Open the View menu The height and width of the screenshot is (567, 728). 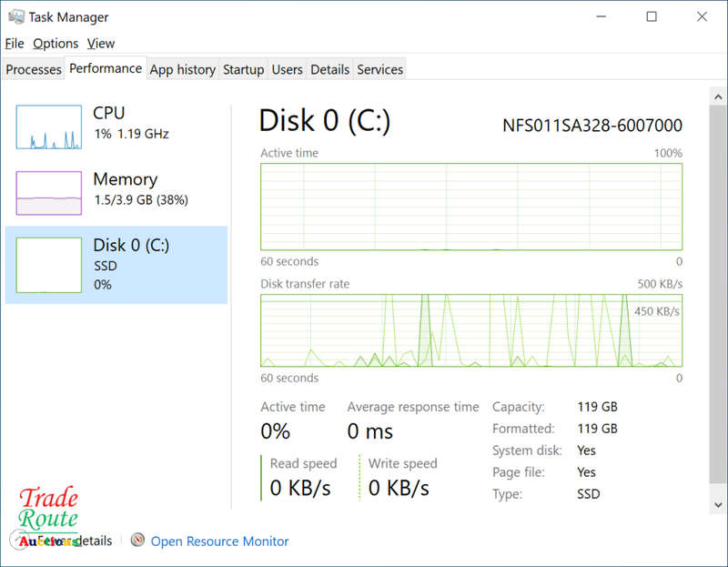click(x=101, y=43)
